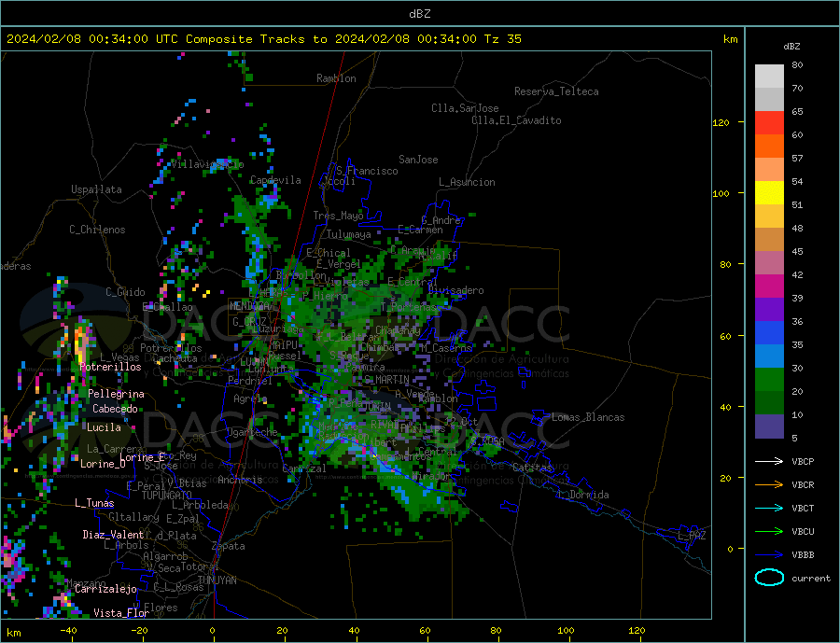This screenshot has width=840, height=643.
Task: Click the 'Pellegrina' map label
Action: pos(116,394)
